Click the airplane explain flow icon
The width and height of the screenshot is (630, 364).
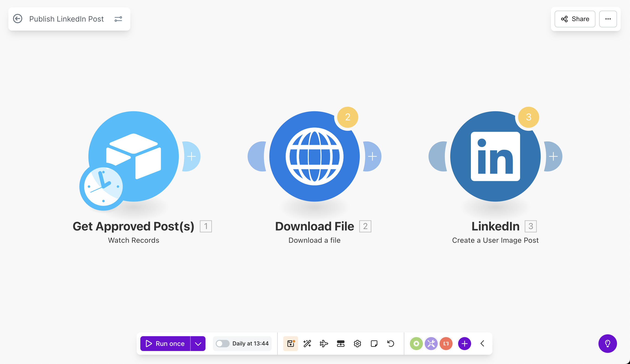point(324,344)
